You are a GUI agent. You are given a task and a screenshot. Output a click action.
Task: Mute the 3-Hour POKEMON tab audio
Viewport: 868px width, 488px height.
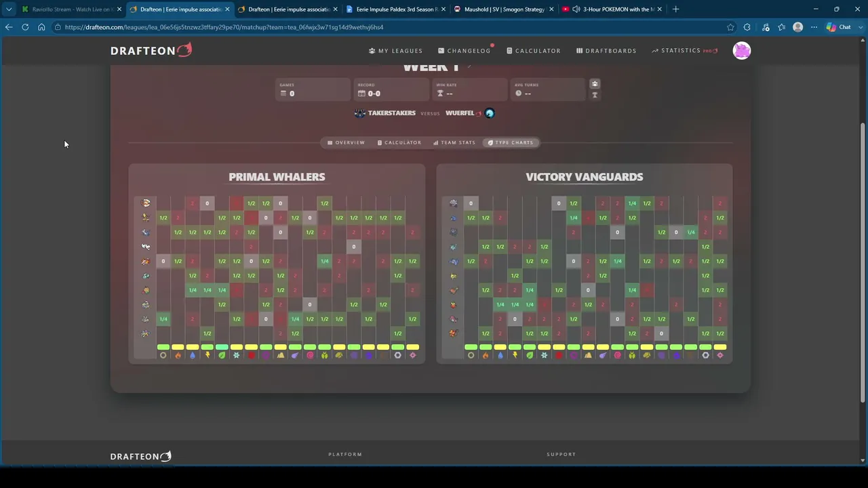(x=576, y=9)
